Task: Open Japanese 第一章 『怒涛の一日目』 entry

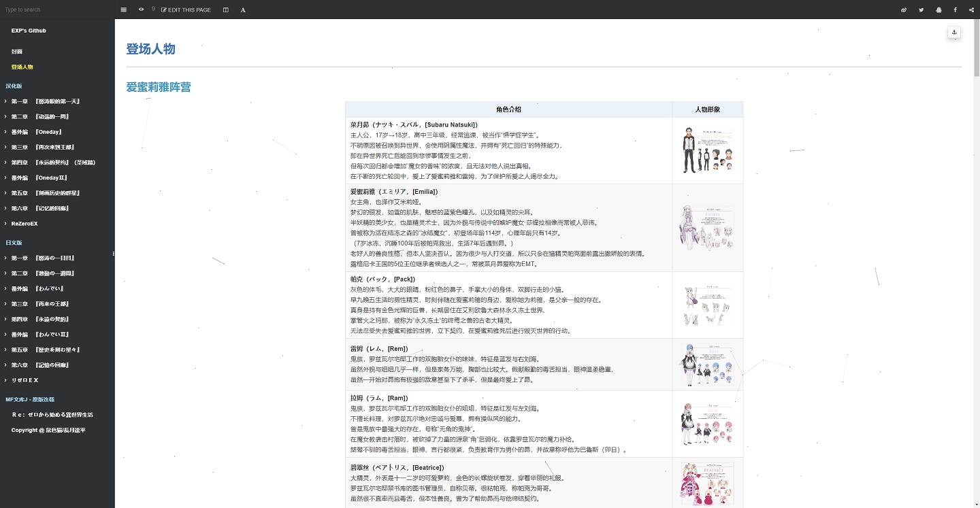Action: point(43,258)
